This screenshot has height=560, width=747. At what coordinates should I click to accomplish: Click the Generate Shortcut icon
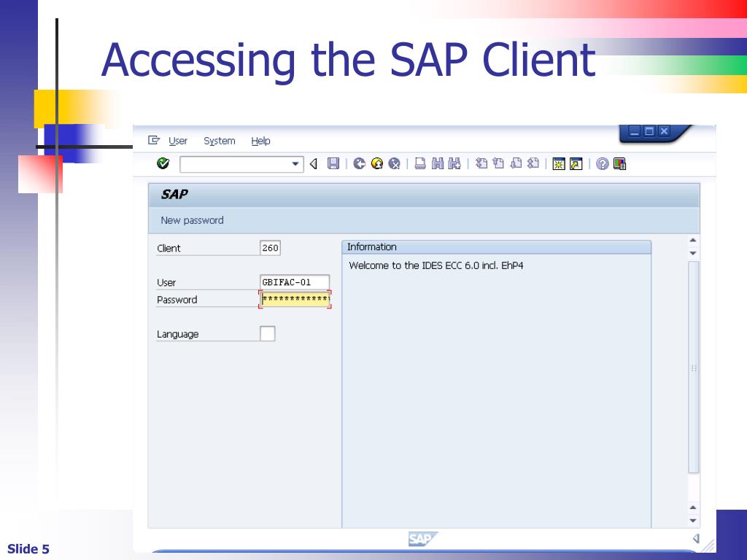[576, 164]
